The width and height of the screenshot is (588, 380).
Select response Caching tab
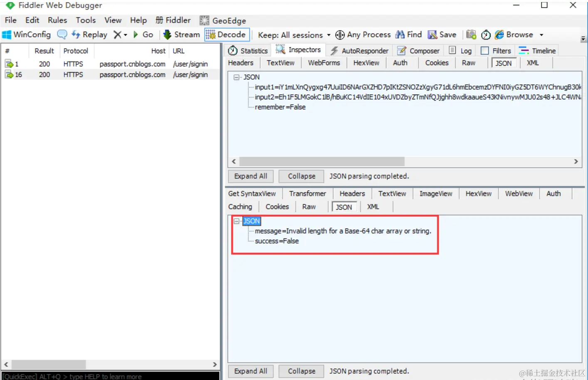pyautogui.click(x=240, y=206)
